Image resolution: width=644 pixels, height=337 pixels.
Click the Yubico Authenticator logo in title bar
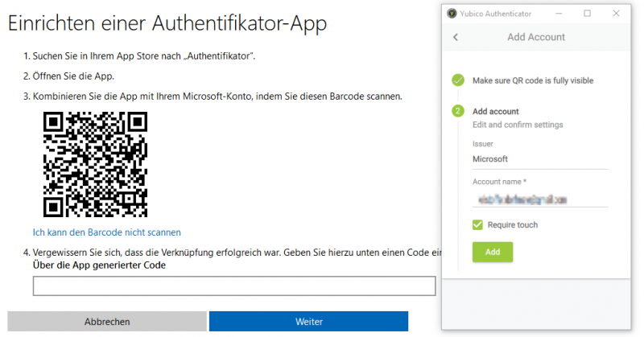[453, 14]
